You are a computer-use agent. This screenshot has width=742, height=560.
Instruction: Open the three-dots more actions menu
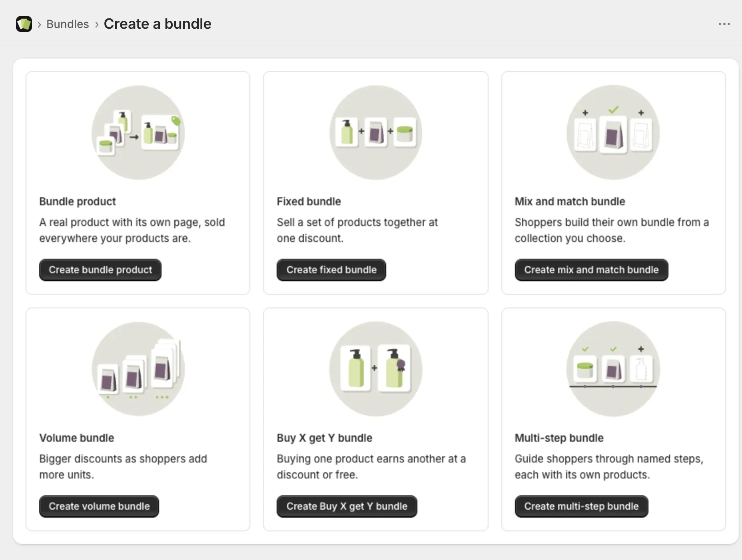724,24
